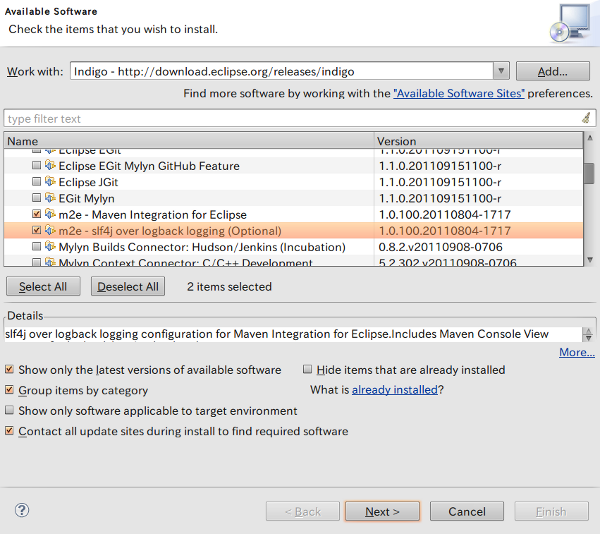The image size is (600, 534).
Task: Click the EGit Mylyn feature icon
Action: (x=50, y=198)
